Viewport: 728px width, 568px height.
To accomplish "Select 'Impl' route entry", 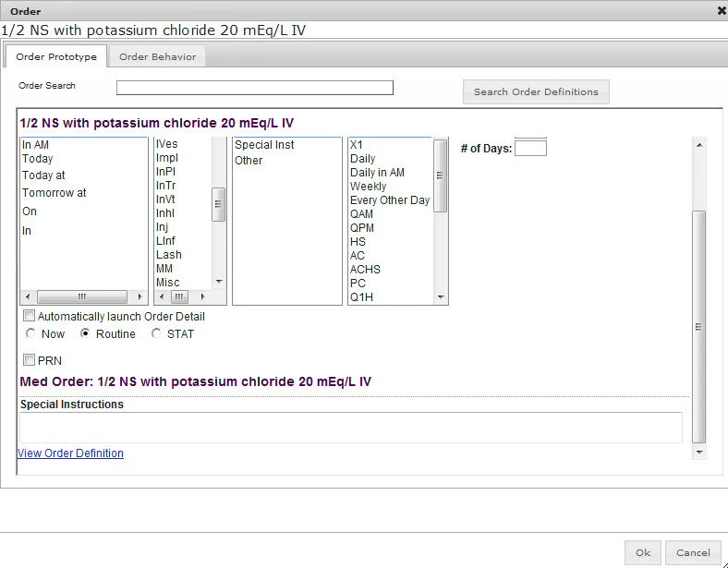I will [167, 158].
